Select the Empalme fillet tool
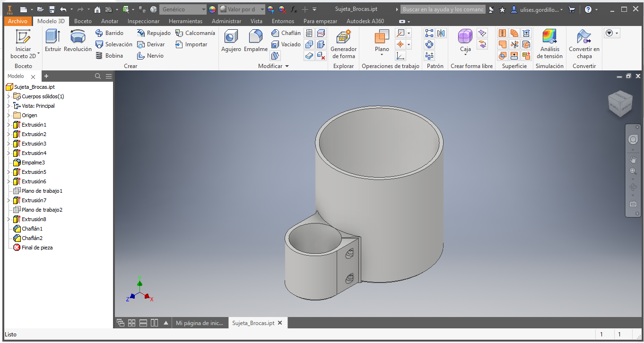 click(x=256, y=41)
